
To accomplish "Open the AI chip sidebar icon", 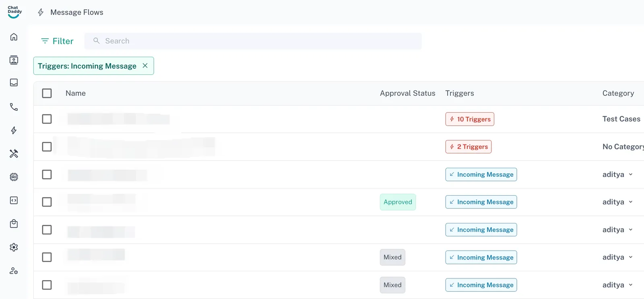I will (14, 177).
